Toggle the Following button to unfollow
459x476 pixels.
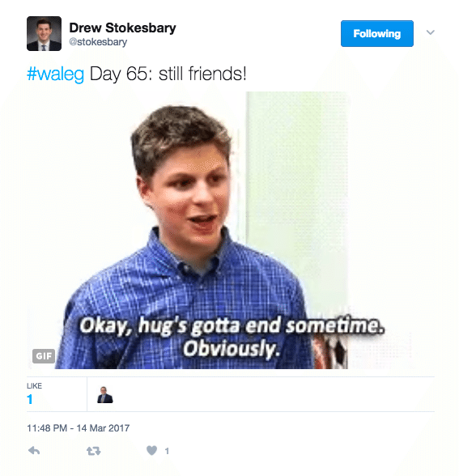point(377,33)
